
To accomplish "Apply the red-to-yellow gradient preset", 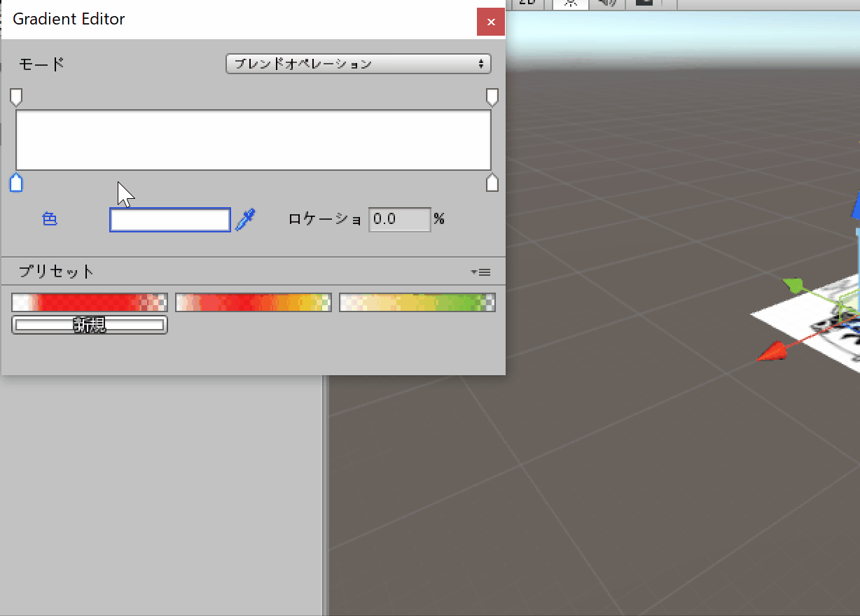I will click(x=253, y=302).
